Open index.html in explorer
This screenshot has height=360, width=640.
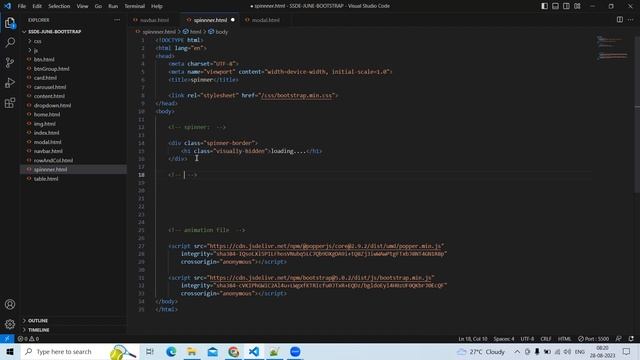[x=47, y=133]
